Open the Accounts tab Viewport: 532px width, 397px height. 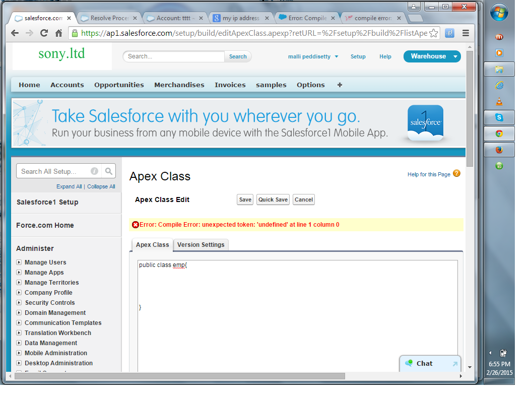(67, 85)
